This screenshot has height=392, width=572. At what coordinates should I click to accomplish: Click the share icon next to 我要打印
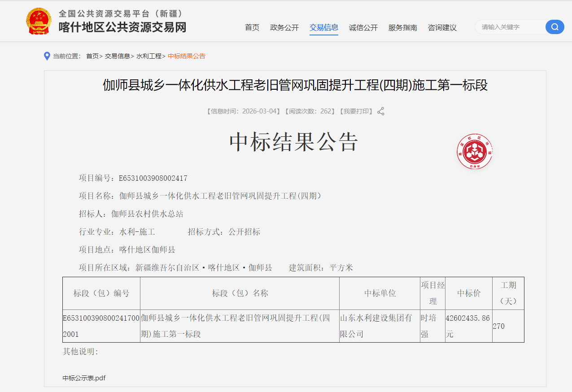pos(380,111)
